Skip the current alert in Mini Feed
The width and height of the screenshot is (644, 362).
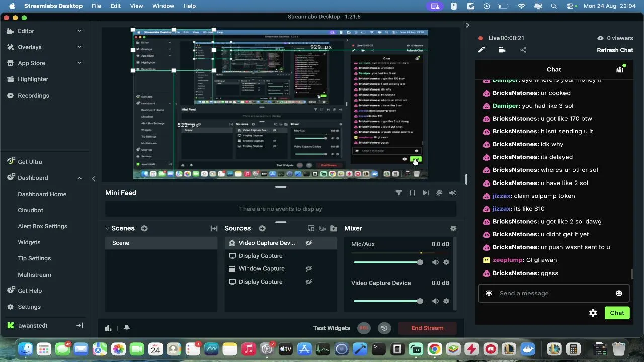click(x=426, y=193)
